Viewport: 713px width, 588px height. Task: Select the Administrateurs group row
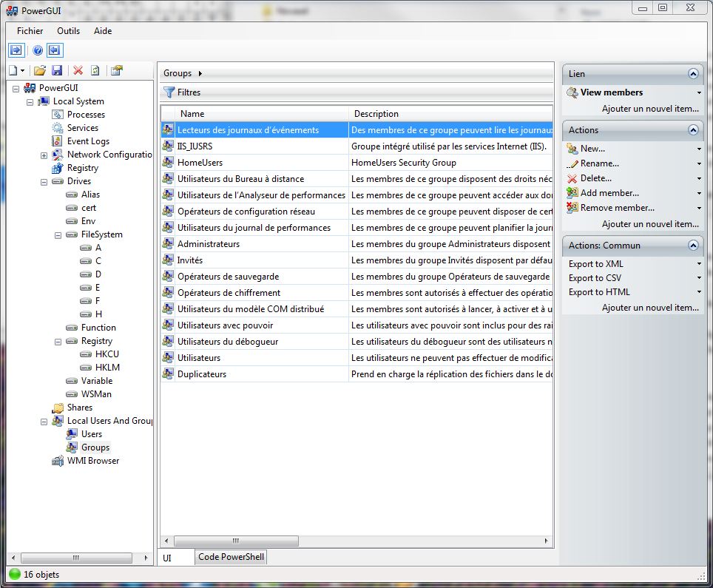coord(357,244)
